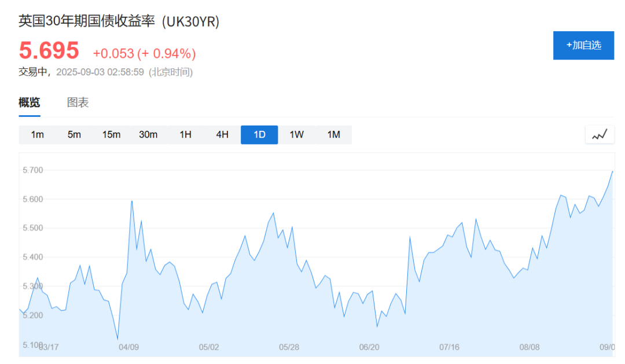Switch to 1W weekly view

coord(296,135)
